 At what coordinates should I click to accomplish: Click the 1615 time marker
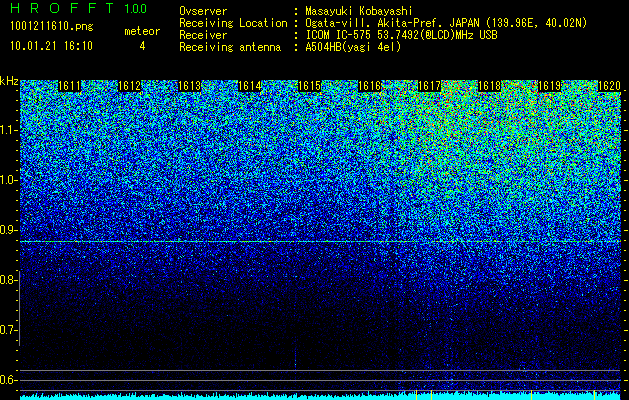pos(309,86)
